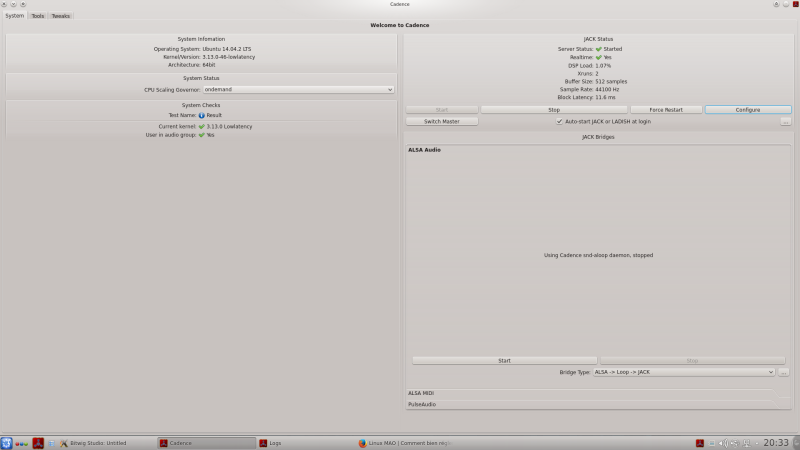Open the Bridge Type options ellipsis button
This screenshot has height=450, width=800.
[784, 372]
